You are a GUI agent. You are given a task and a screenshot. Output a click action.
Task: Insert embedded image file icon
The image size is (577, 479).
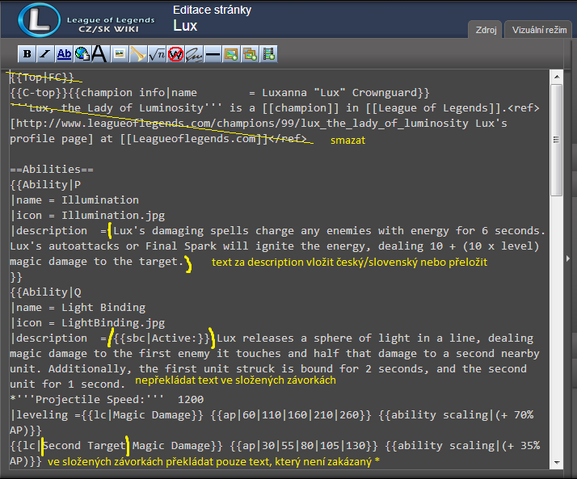tap(119, 54)
